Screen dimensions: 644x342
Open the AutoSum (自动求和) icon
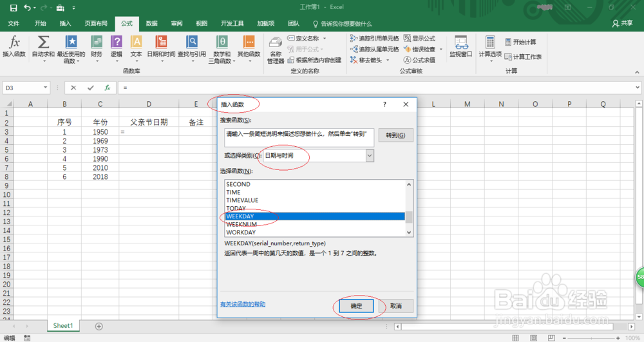(x=43, y=48)
